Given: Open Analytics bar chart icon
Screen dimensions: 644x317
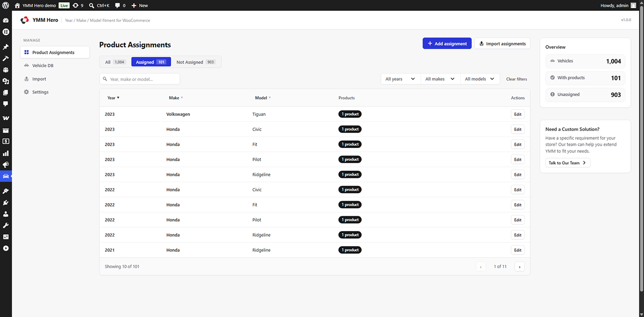Looking at the screenshot, I should [6, 153].
